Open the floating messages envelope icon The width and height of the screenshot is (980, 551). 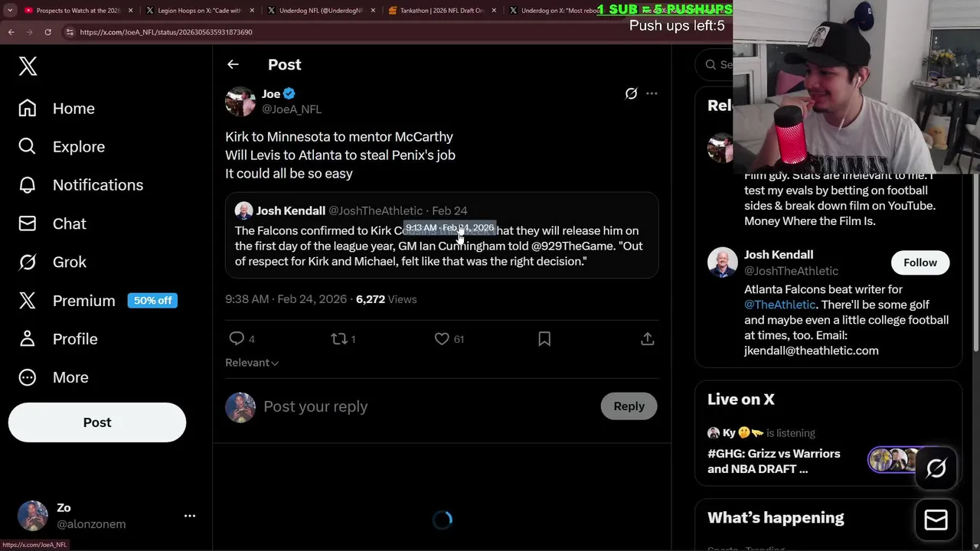pos(936,520)
